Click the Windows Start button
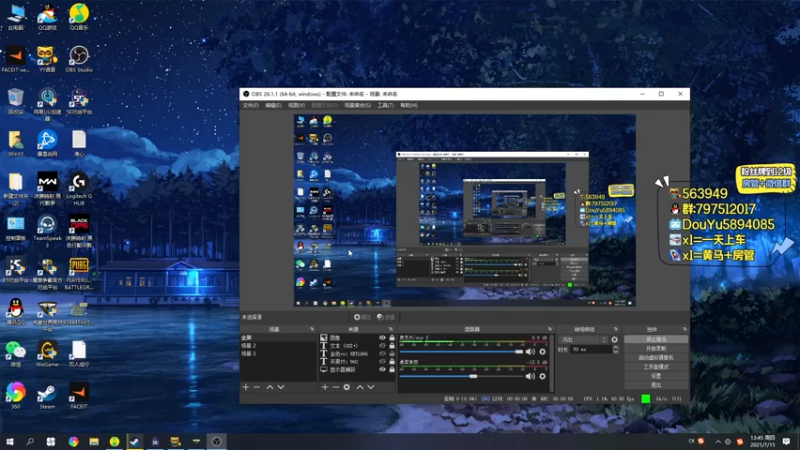Screen dimensions: 800x450 (x=10, y=441)
